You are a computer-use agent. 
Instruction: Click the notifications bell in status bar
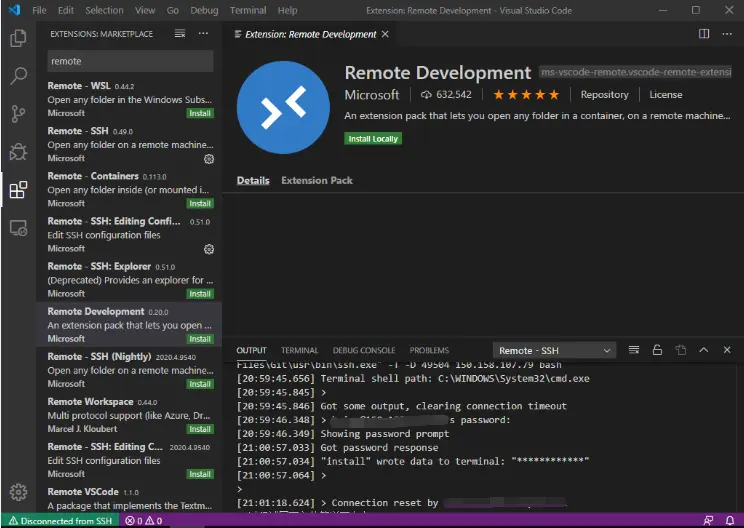pos(731,521)
